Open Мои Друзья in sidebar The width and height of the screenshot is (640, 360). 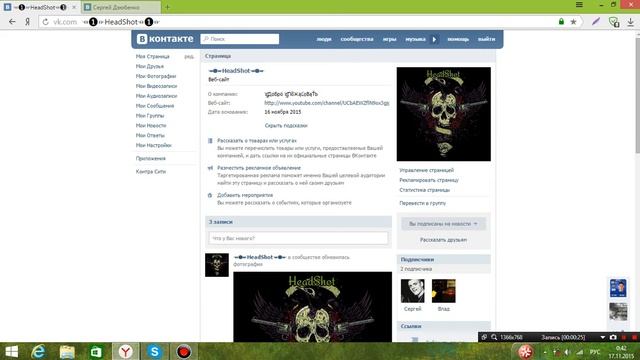[x=150, y=66]
